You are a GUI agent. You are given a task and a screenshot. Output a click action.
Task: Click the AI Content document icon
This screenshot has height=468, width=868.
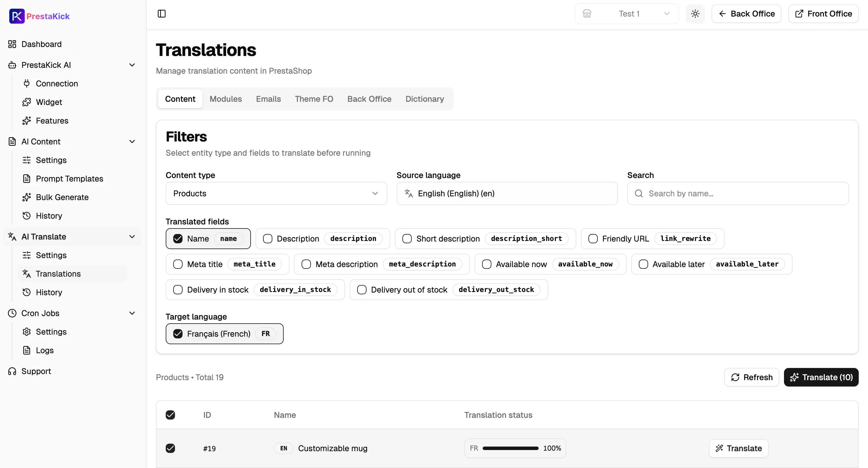point(12,142)
